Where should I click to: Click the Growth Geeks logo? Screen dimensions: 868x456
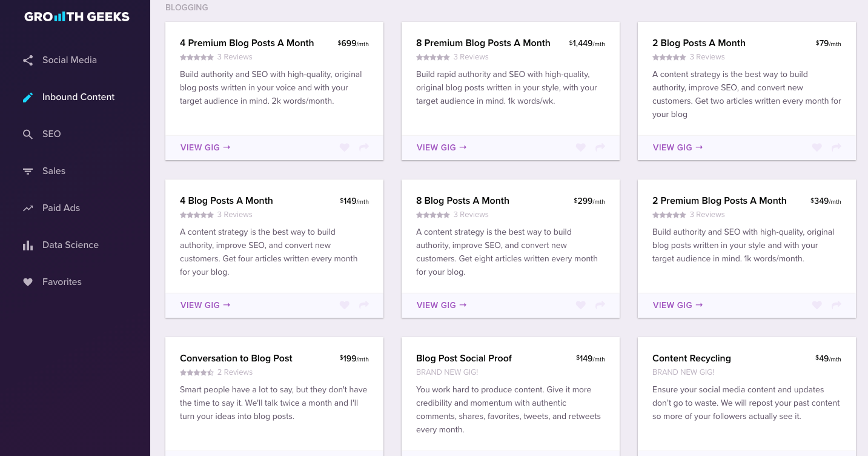77,17
